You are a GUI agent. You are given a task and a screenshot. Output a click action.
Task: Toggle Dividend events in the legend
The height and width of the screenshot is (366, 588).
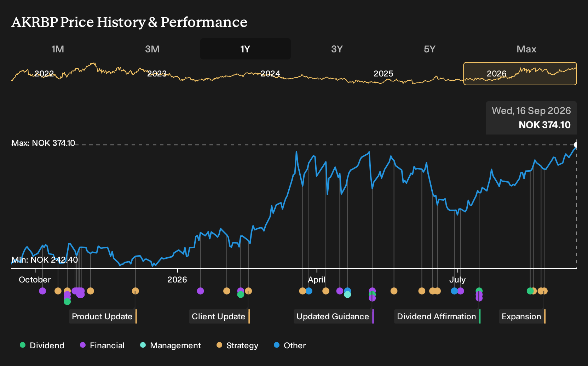(x=42, y=345)
